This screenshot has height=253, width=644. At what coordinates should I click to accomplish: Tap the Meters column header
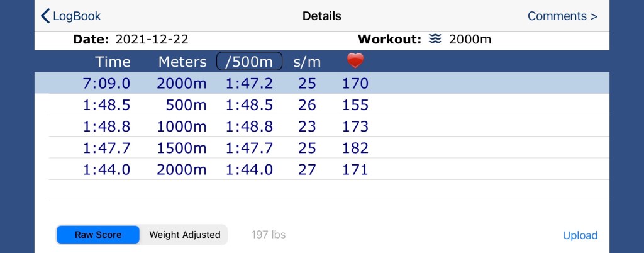coord(182,62)
